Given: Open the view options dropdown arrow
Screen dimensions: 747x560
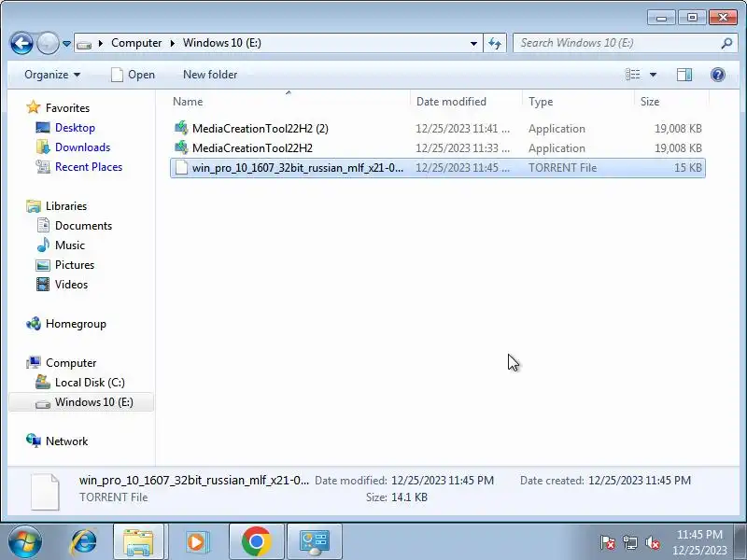Looking at the screenshot, I should pos(653,75).
